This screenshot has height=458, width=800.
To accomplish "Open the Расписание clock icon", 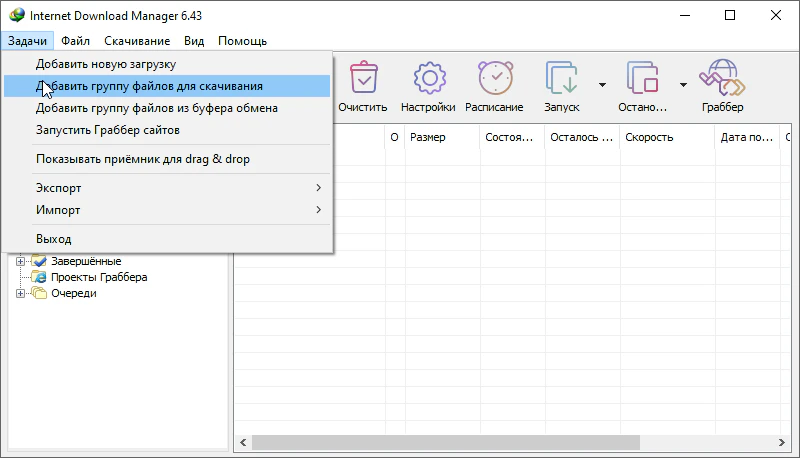I will (x=495, y=78).
